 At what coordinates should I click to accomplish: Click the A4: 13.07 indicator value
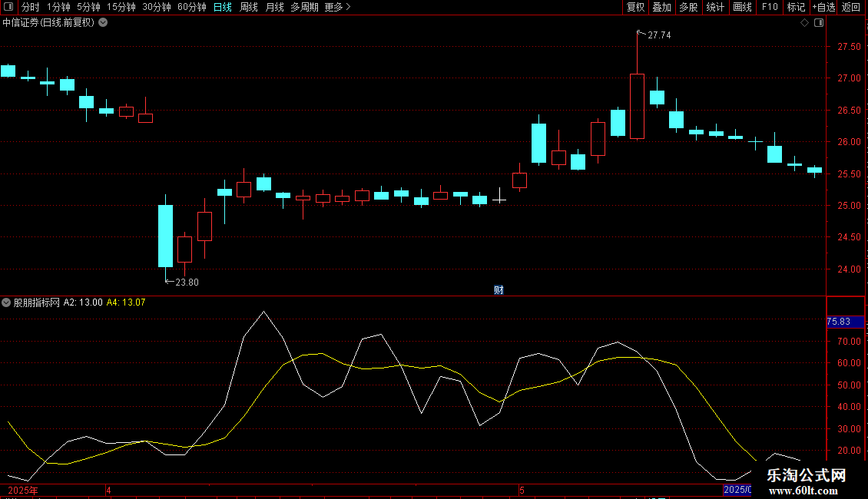point(126,302)
